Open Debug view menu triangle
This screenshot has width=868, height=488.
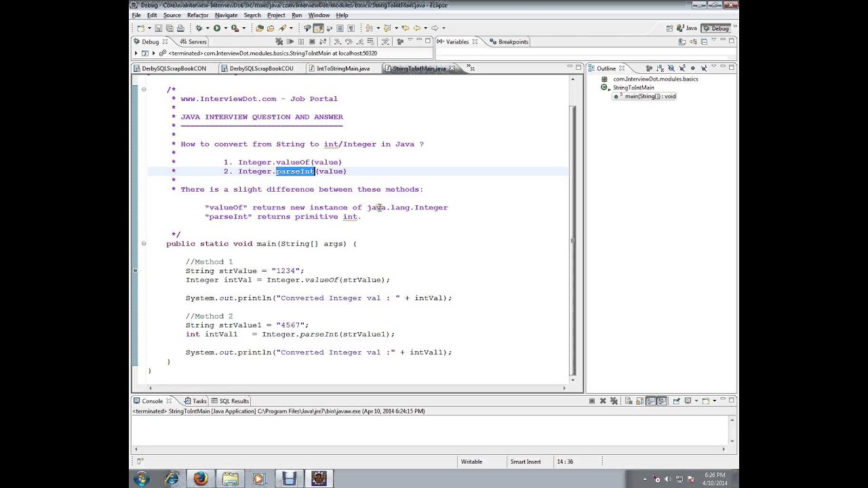(410, 39)
